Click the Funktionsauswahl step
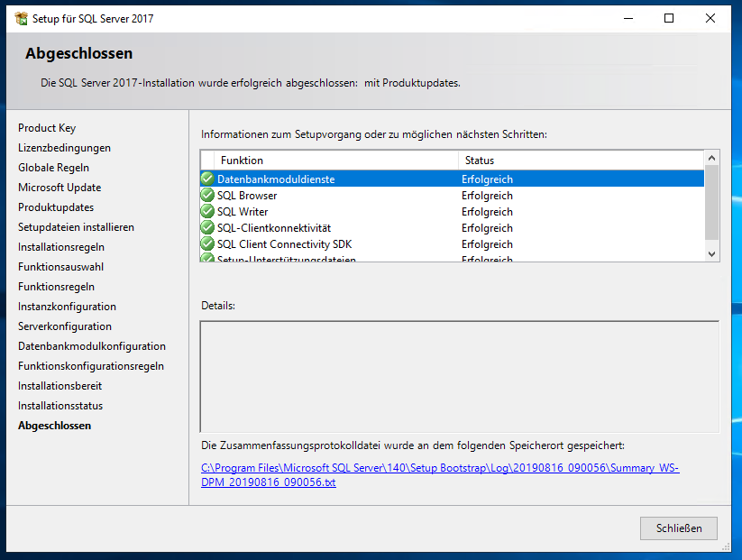742x560 pixels. [x=60, y=267]
